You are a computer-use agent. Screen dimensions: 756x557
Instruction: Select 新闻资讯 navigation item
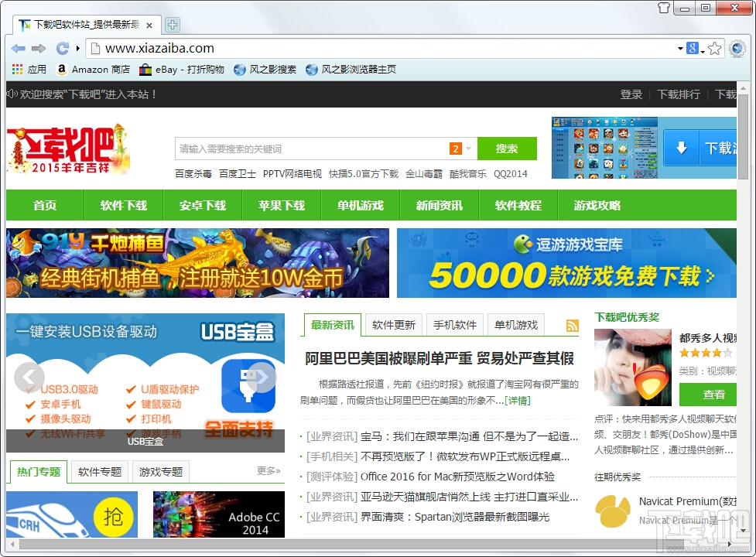[x=440, y=205]
